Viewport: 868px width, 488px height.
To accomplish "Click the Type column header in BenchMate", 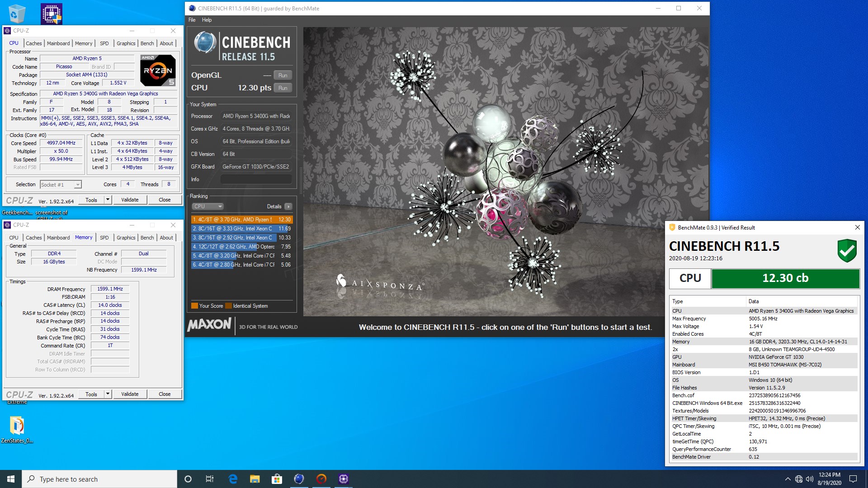I will pos(708,301).
